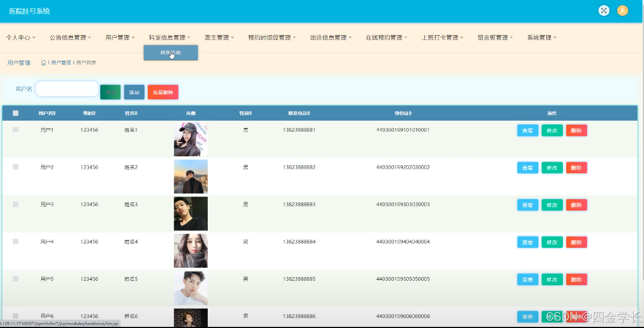Click sort arrows on 联系电话 column header
Image resolution: width=644 pixels, height=328 pixels.
pos(309,113)
